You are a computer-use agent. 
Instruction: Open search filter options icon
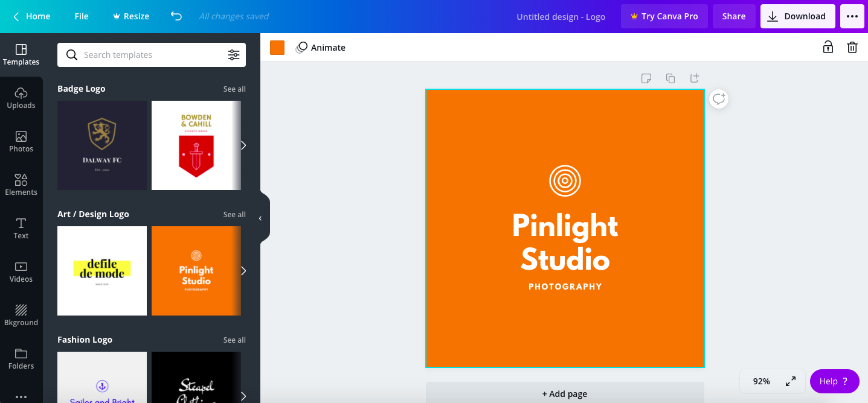click(233, 55)
